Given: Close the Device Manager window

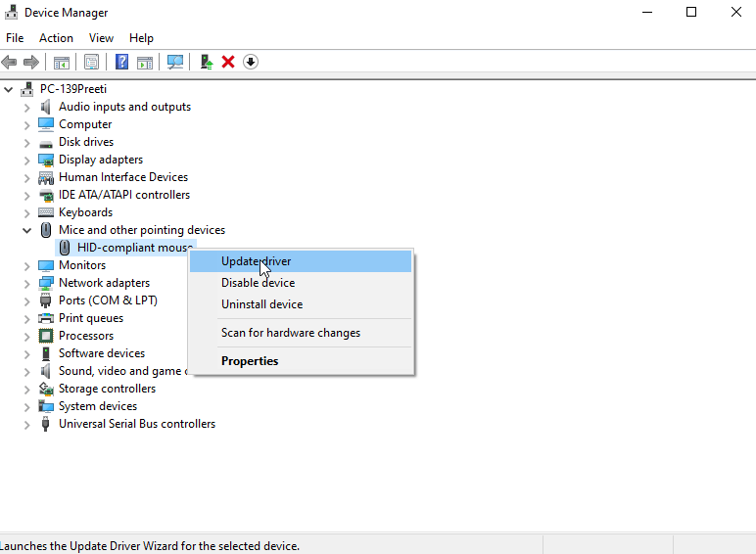Looking at the screenshot, I should (x=735, y=12).
